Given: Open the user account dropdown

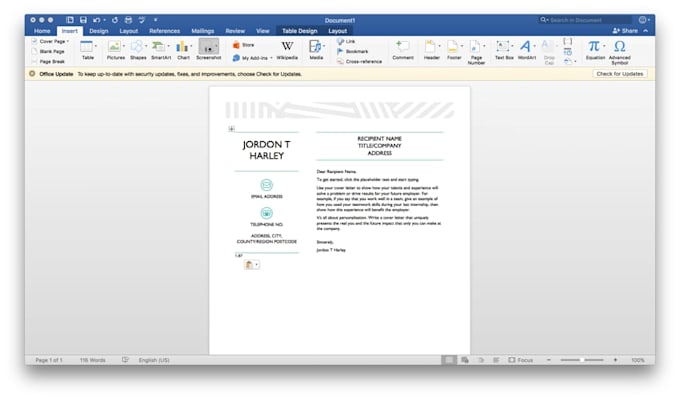Looking at the screenshot, I should (644, 20).
